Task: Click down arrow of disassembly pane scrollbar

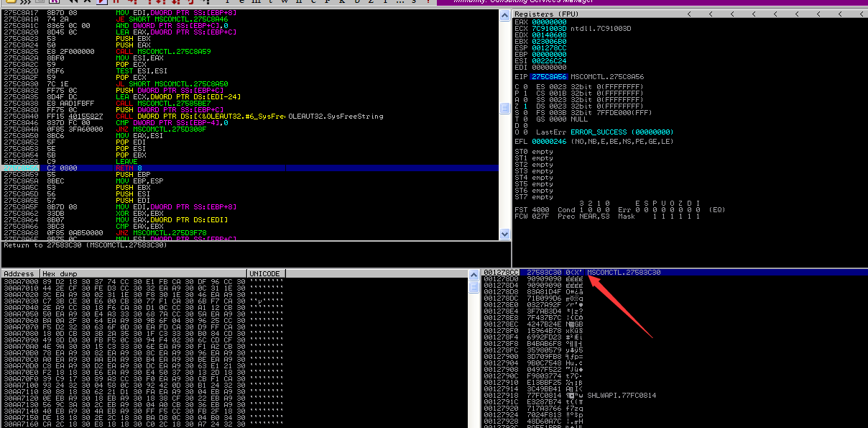Action: pos(505,235)
